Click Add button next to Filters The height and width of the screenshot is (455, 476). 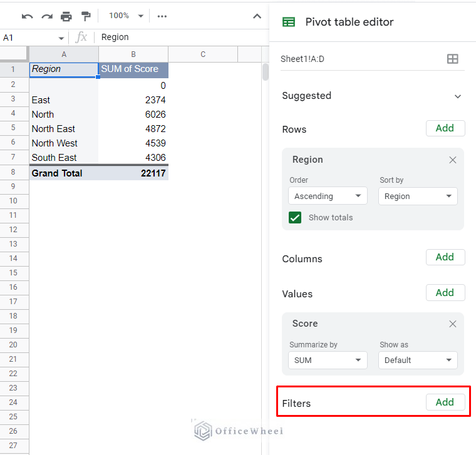[x=445, y=402]
